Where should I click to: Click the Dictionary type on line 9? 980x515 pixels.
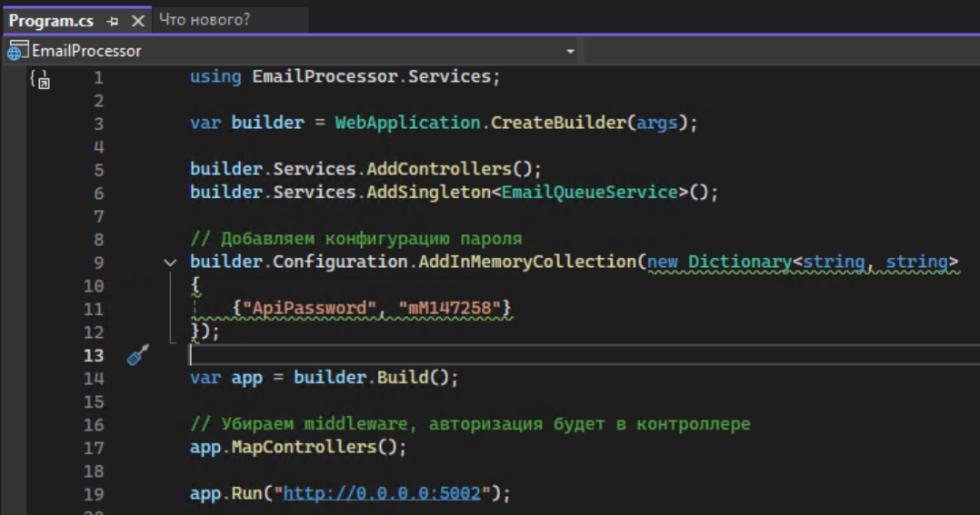739,262
